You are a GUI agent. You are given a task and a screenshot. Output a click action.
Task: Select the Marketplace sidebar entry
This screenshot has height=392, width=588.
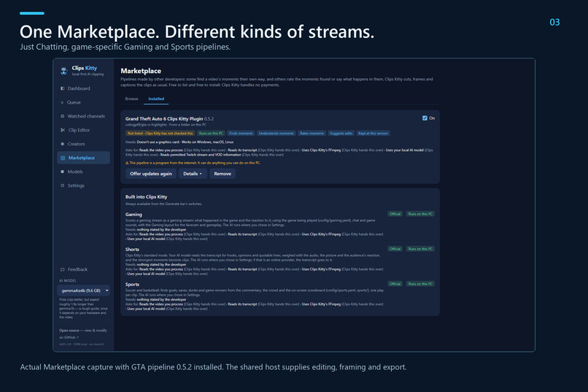(x=83, y=158)
